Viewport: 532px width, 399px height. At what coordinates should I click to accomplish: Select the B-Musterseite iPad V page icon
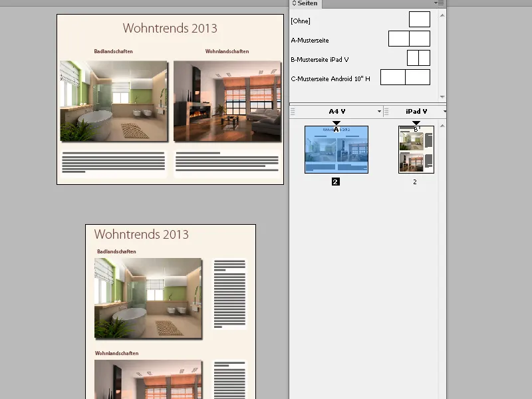418,58
